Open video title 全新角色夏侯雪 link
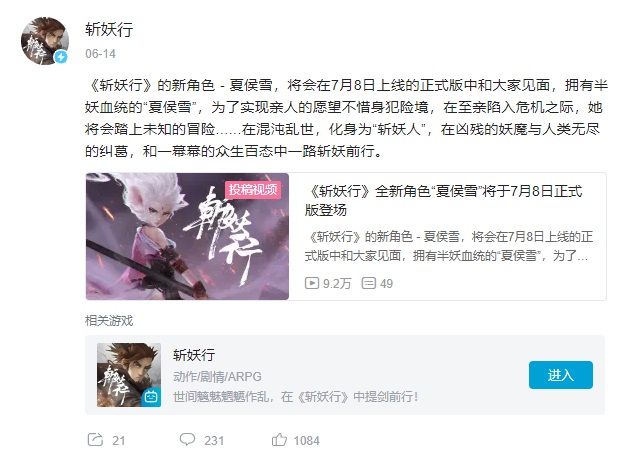 click(x=443, y=200)
